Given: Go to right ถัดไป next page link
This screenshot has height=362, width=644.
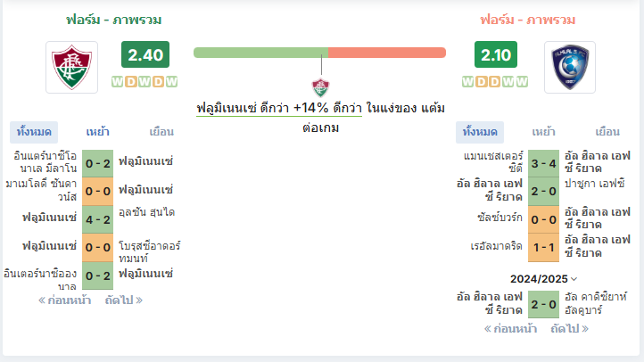Looking at the screenshot, I should point(570,329).
